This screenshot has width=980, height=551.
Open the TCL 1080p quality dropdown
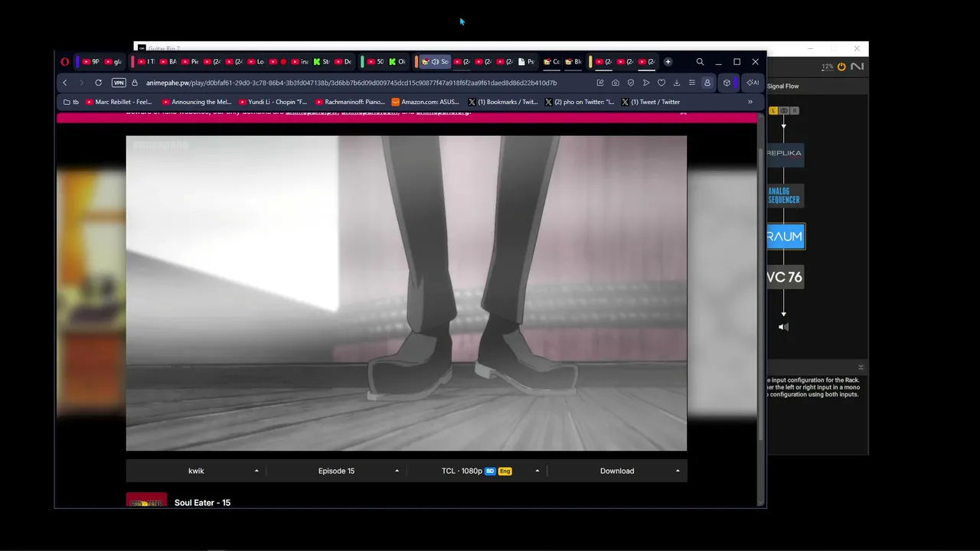click(x=477, y=471)
